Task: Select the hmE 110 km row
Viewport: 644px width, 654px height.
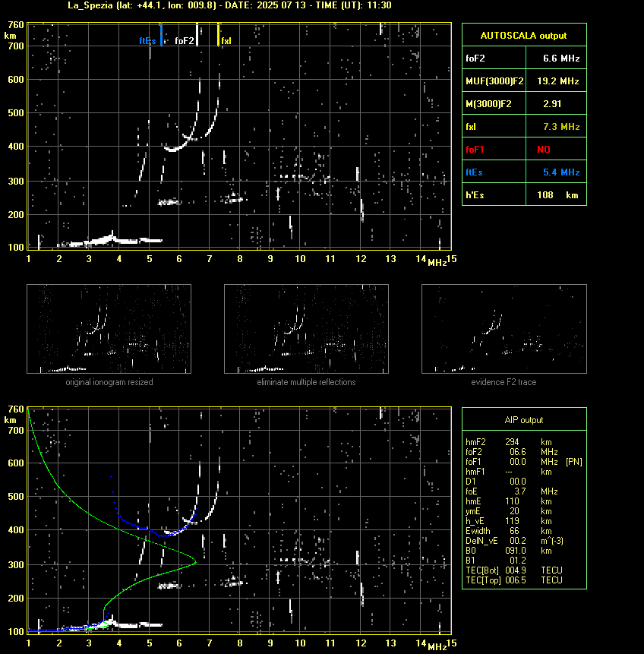Action: 509,501
